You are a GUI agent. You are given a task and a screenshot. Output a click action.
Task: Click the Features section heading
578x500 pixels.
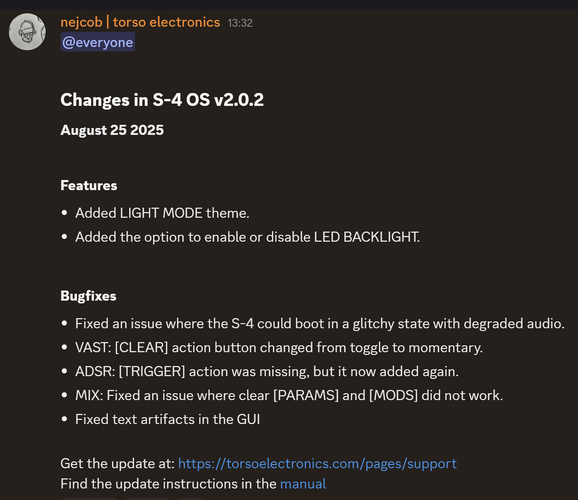pos(89,185)
